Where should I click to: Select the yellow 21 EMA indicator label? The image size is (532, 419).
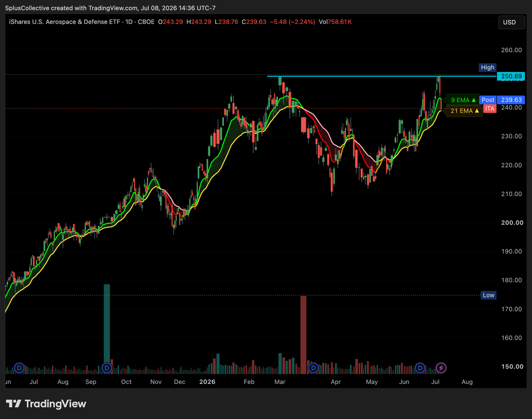tap(465, 111)
